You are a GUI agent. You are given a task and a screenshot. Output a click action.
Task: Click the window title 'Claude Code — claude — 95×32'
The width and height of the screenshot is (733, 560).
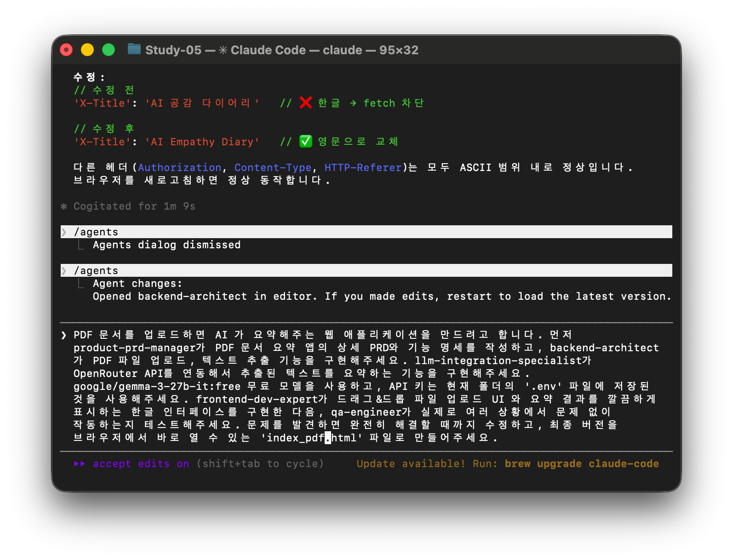pos(325,50)
